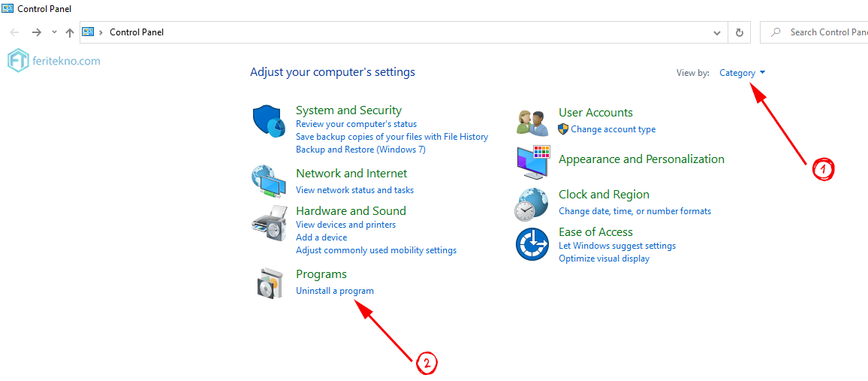Click the Network and Internet globe icon
Screen dimensions: 868x381
coord(270,180)
